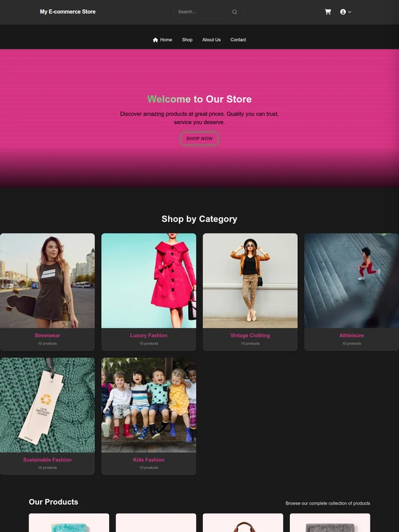The height and width of the screenshot is (532, 399).
Task: Click the Kids Fashion category title
Action: [148, 460]
